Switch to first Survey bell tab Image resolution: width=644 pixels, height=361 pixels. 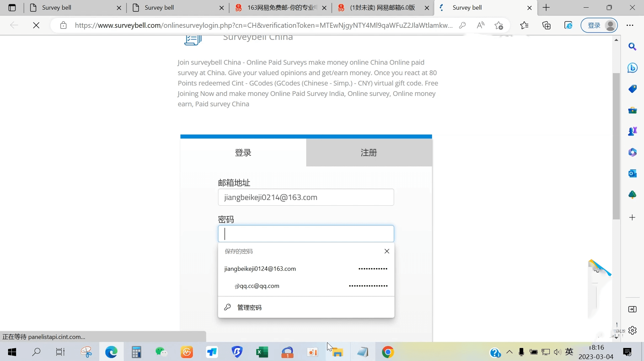tap(75, 7)
